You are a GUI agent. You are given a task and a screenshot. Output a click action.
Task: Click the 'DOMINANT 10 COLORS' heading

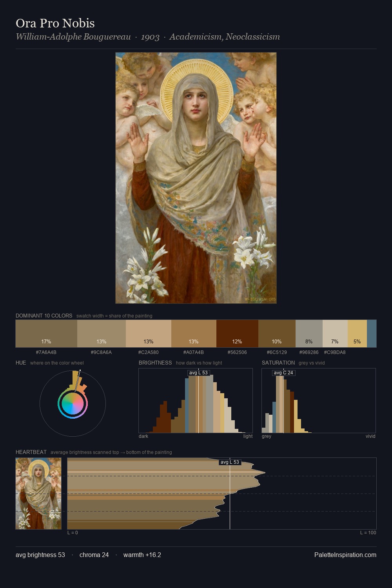coord(44,316)
